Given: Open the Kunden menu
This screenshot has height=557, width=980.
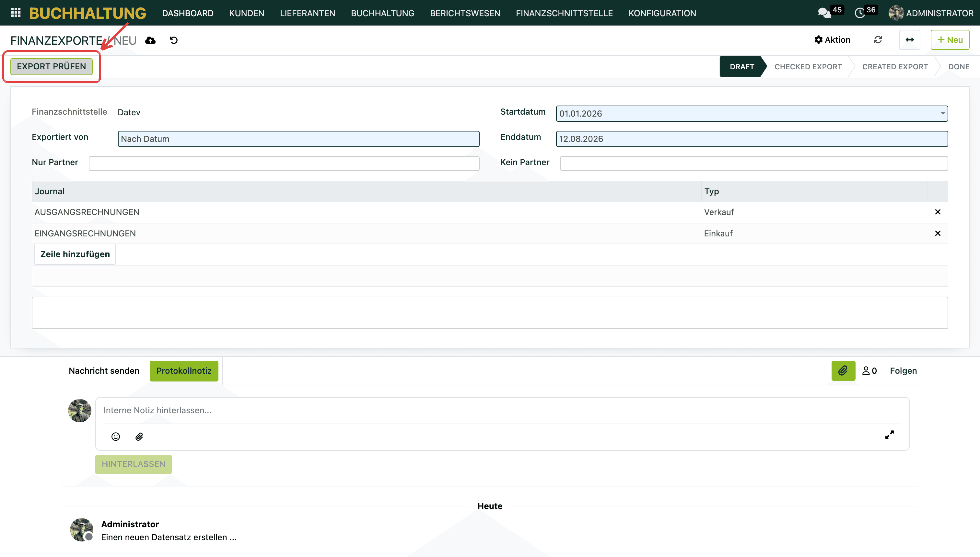Looking at the screenshot, I should (x=247, y=13).
